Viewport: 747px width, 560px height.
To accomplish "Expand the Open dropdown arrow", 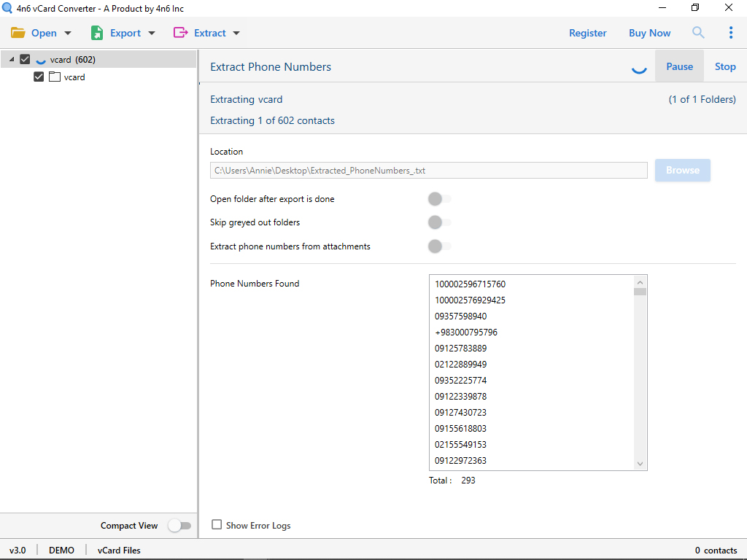I will [x=68, y=33].
